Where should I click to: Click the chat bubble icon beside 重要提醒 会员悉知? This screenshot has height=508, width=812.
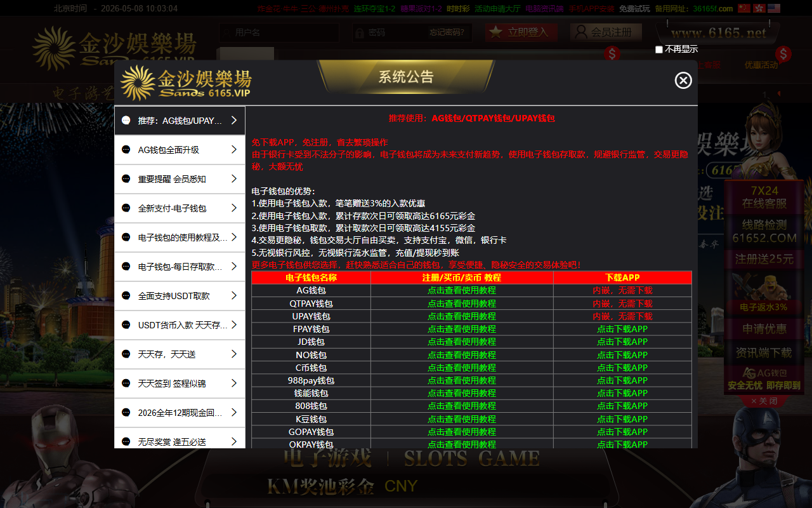[x=126, y=179]
